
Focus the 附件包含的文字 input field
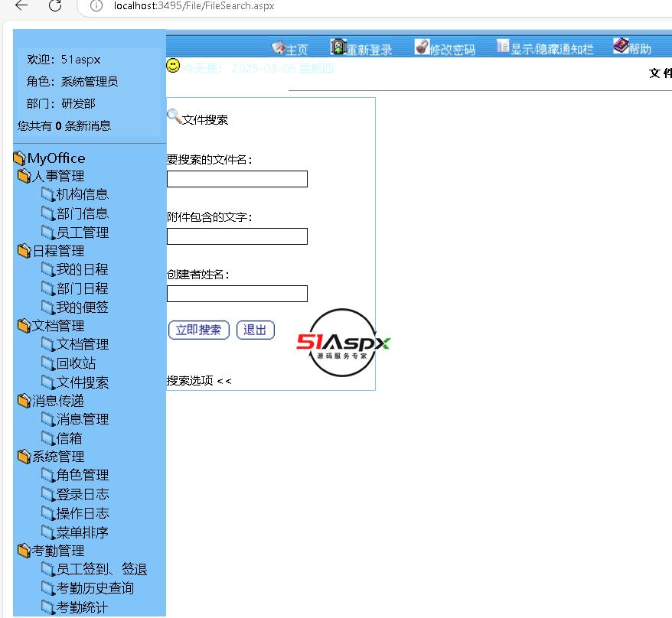click(237, 236)
